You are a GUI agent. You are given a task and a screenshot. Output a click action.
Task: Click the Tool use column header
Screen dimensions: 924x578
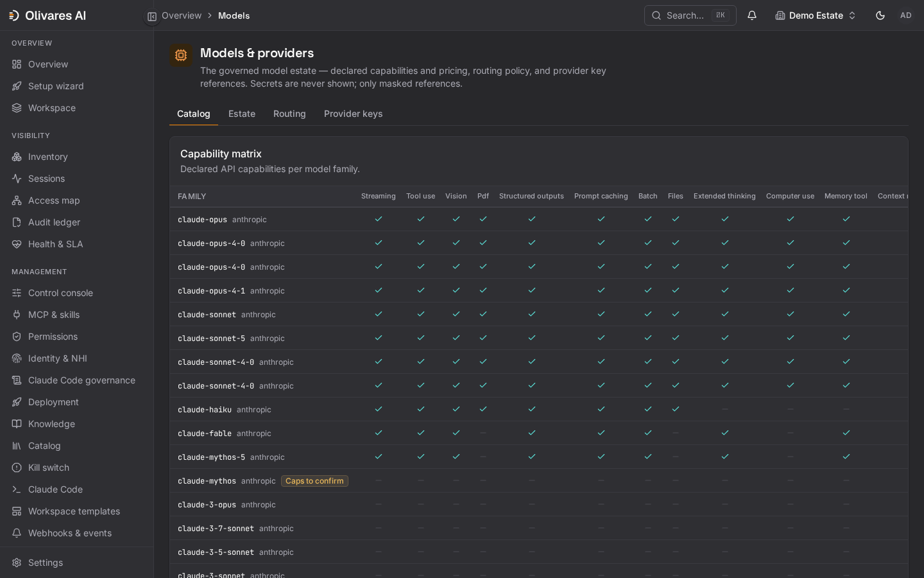point(420,197)
